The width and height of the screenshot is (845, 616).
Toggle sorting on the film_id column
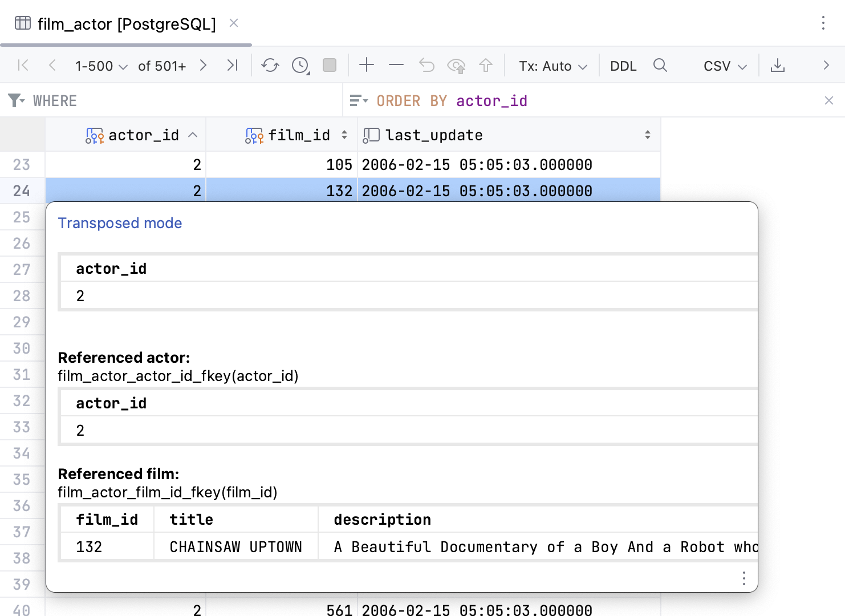click(x=344, y=135)
